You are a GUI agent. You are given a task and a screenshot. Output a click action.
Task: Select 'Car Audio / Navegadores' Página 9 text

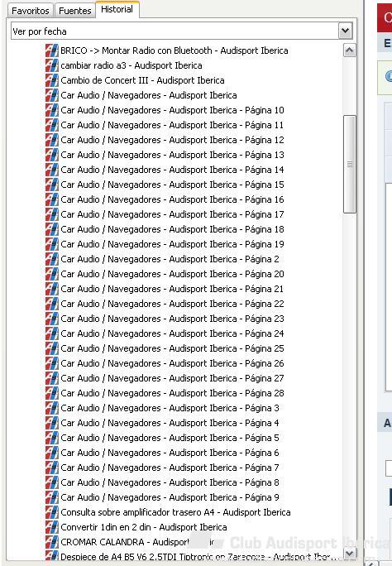(x=170, y=497)
